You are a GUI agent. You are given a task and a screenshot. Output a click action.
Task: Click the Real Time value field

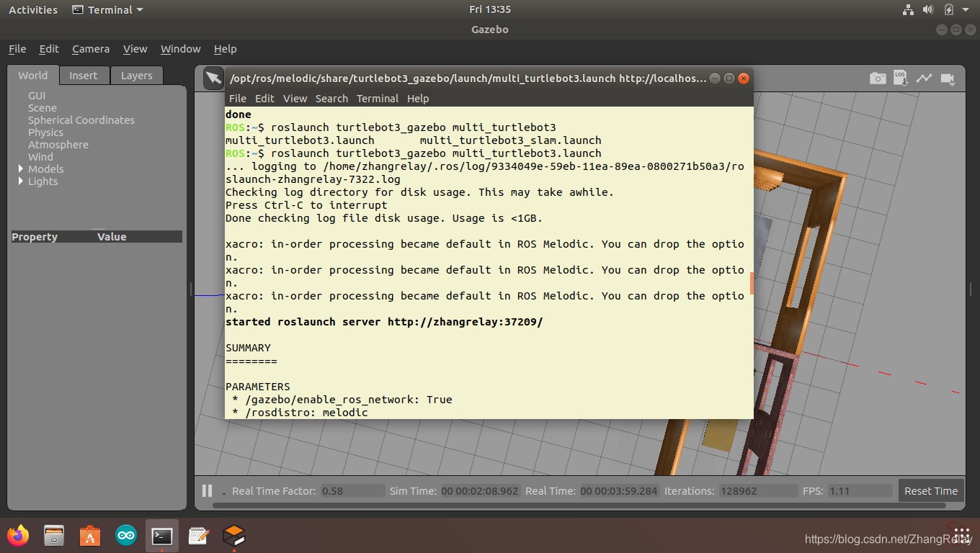tap(620, 491)
